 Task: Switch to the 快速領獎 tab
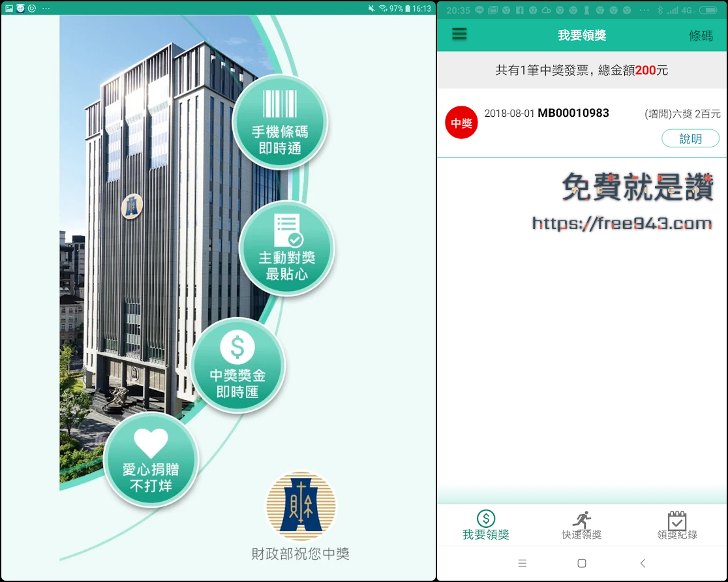(x=581, y=525)
